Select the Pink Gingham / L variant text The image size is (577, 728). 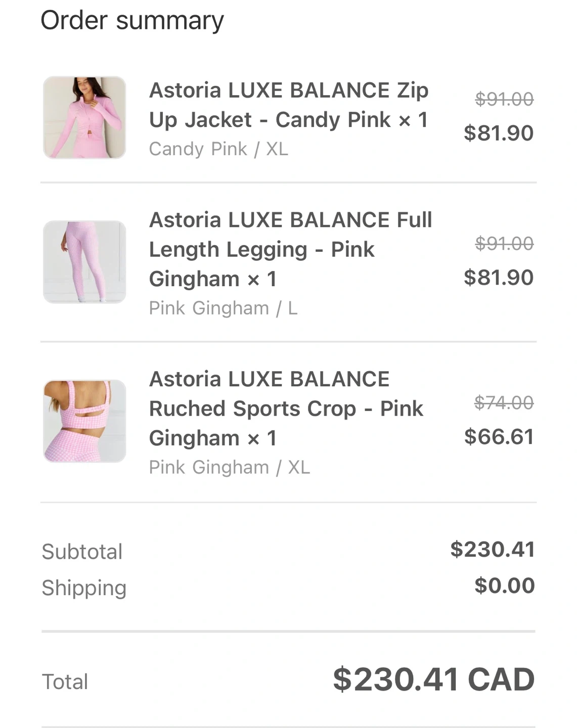point(223,308)
